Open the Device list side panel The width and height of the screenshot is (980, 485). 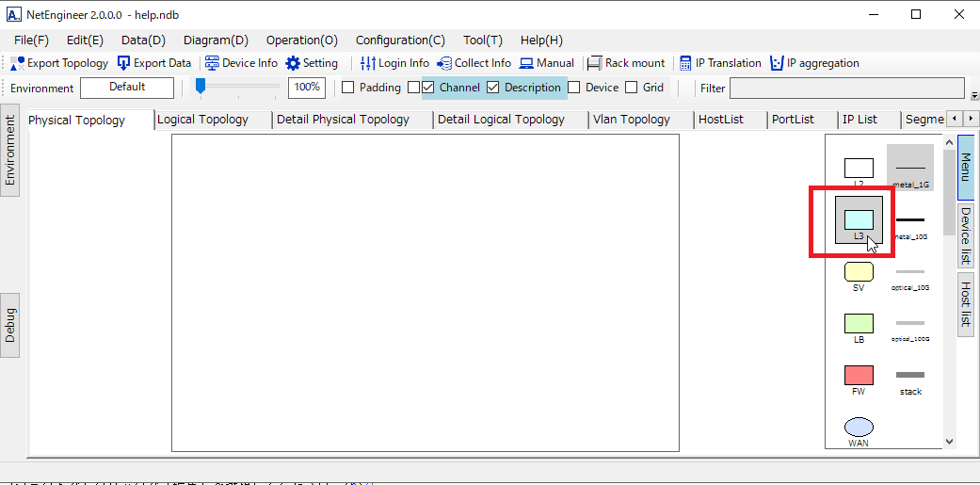tap(966, 235)
